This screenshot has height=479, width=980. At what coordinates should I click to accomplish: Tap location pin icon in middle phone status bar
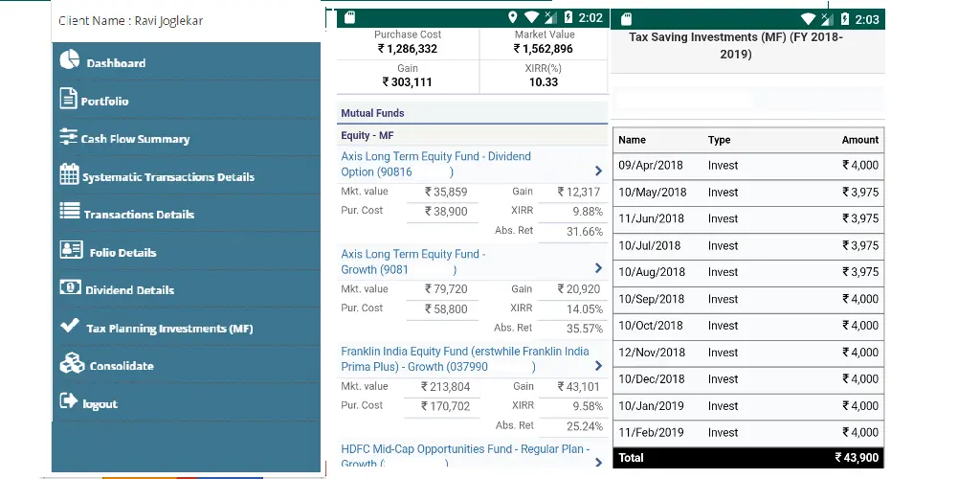(x=513, y=18)
